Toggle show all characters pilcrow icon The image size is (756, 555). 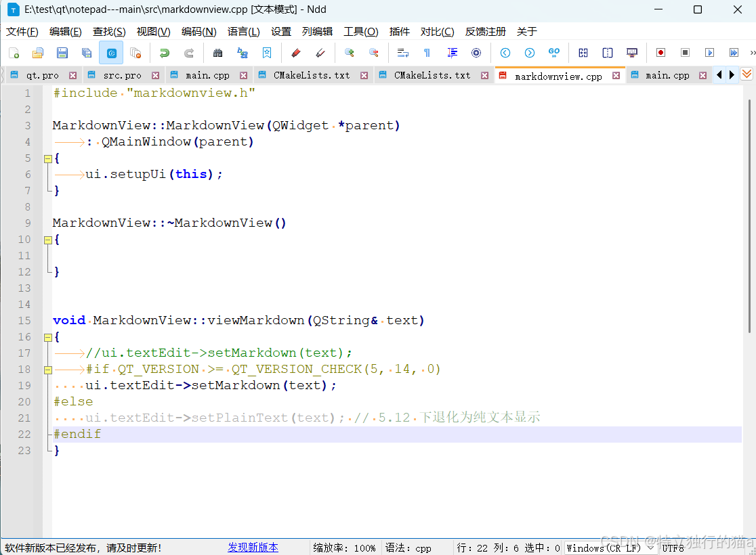[427, 53]
